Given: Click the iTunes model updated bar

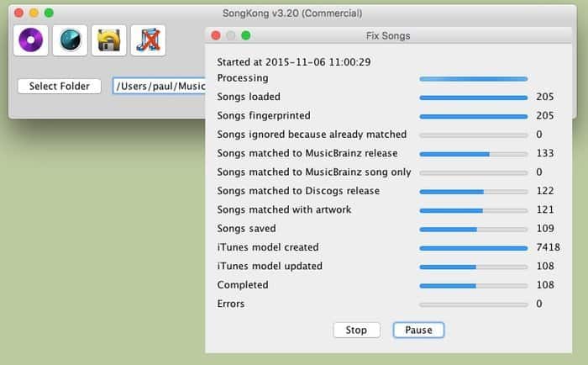Looking at the screenshot, I should (473, 267).
